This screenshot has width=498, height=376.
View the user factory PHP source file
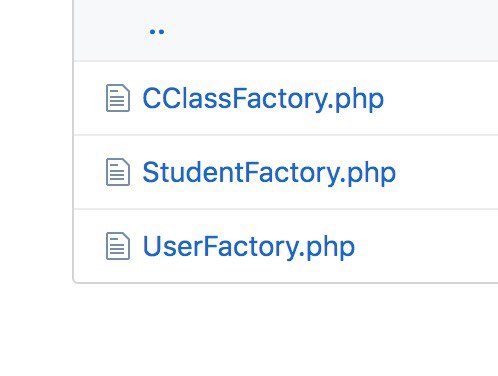tap(249, 247)
